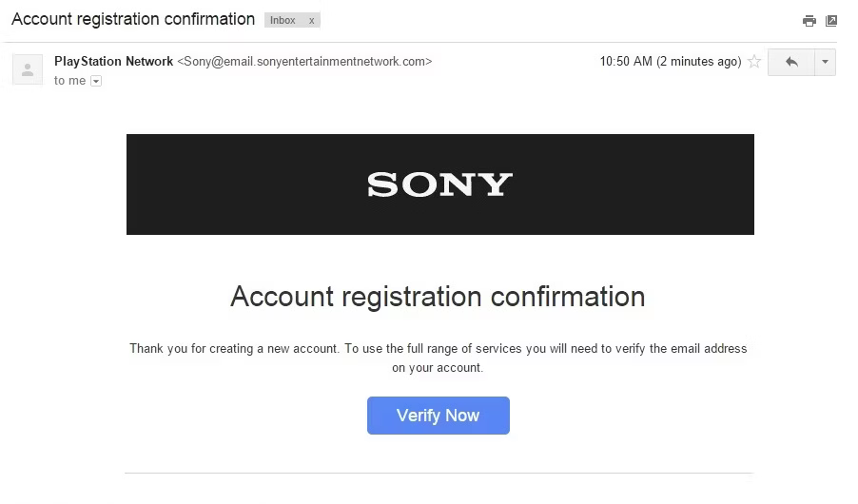The width and height of the screenshot is (858, 504).
Task: Expand the 'to me' details arrow
Action: 95,82
